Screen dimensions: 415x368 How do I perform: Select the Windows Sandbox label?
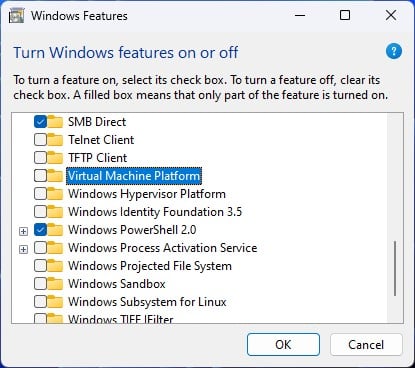[117, 284]
